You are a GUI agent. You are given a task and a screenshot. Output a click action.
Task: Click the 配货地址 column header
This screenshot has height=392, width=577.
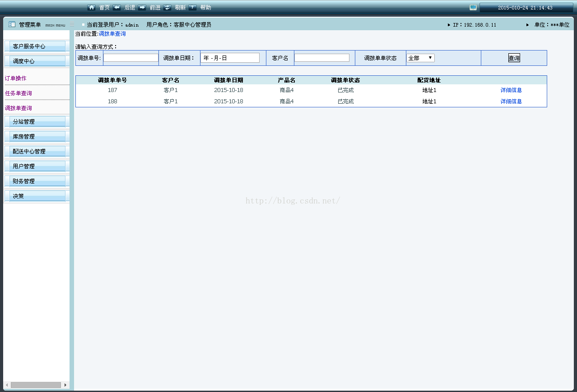[x=429, y=80]
